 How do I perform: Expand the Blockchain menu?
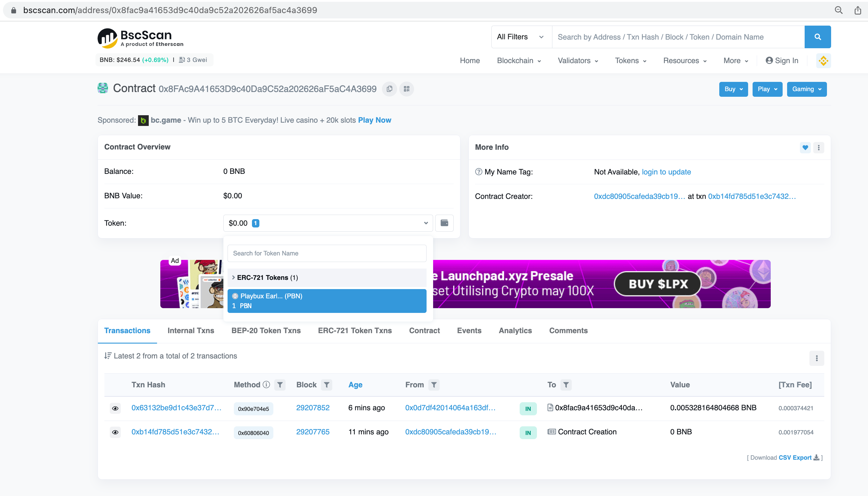518,61
